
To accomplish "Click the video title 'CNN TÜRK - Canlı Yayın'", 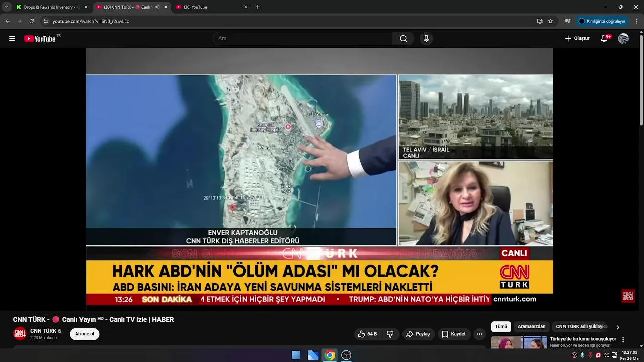I will (93, 319).
